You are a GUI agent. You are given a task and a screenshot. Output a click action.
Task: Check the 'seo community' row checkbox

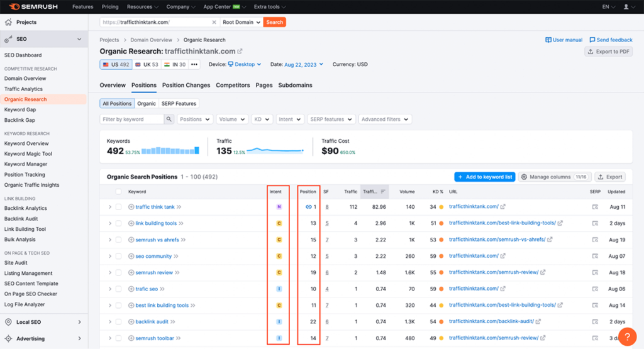tap(118, 256)
